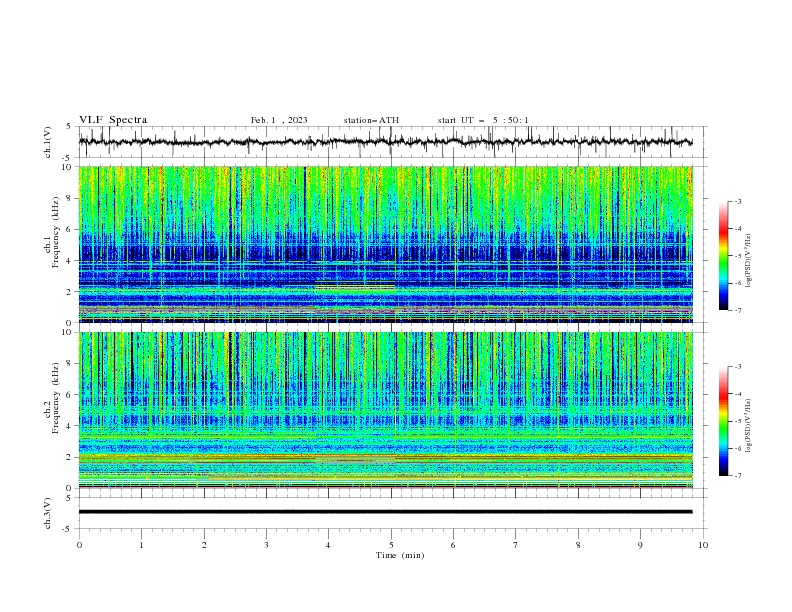Click the time-axis tick label "5"
The image size is (792, 612).
point(391,545)
